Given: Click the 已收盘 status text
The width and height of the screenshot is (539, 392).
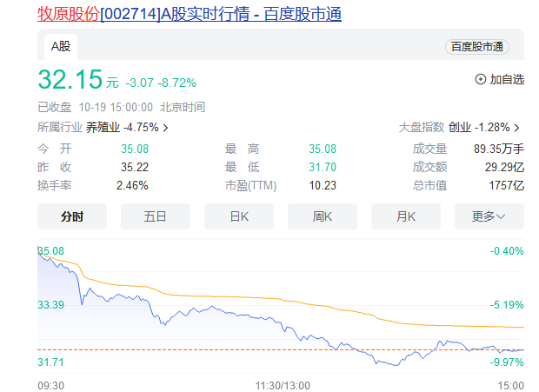Looking at the screenshot, I should click(54, 107).
